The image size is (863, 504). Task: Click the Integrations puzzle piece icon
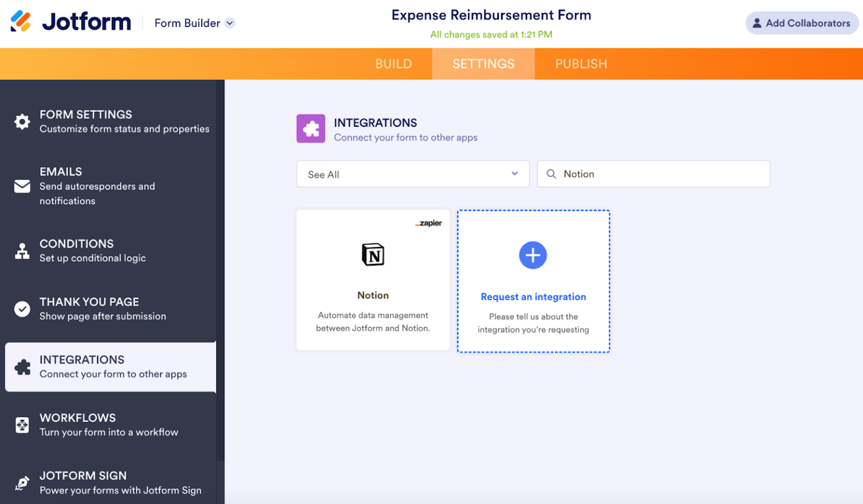[22, 366]
